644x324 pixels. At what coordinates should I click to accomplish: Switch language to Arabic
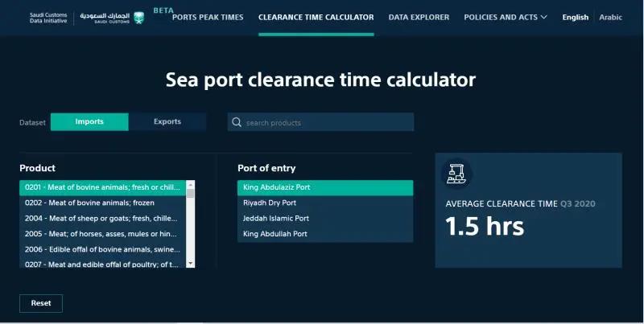[610, 17]
